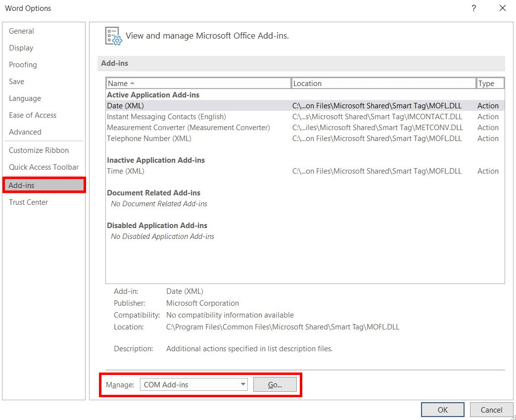Click the Help question mark icon
The width and height of the screenshot is (516, 420).
[x=473, y=8]
